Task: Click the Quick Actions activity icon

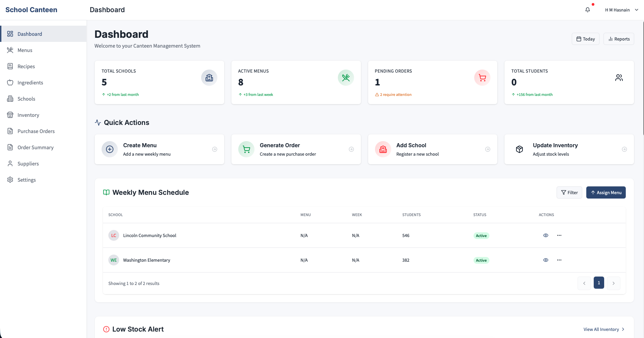Action: point(98,123)
